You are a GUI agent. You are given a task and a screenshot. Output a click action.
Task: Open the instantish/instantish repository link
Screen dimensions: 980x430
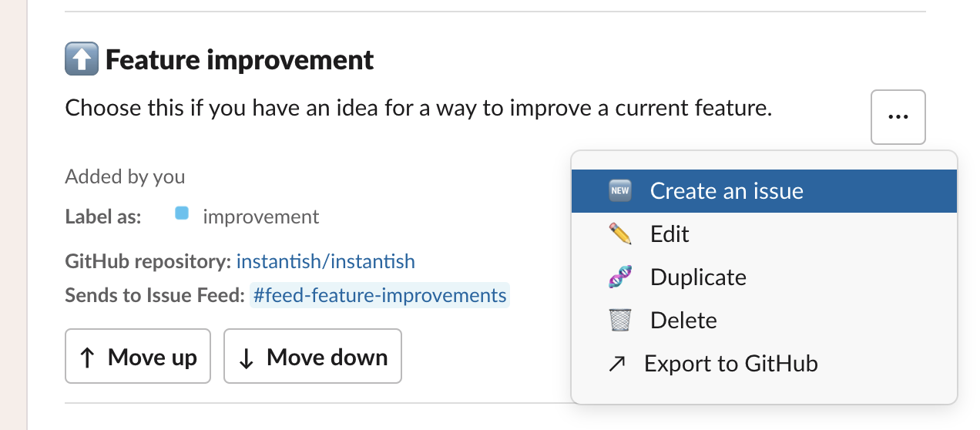pos(326,261)
